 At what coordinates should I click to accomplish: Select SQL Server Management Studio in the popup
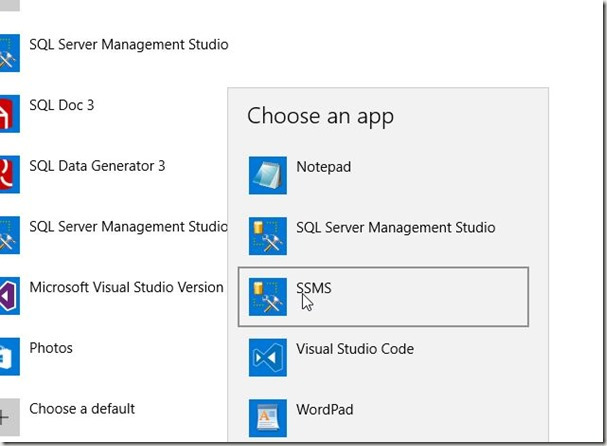395,228
